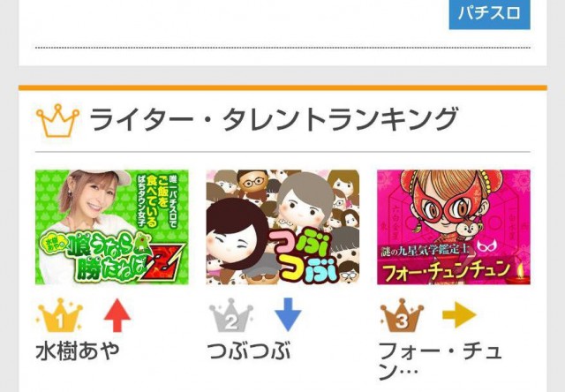565x392 pixels.
Task: Click the 謎の九星気学鑑定士 caption in banner
Action: [426, 250]
